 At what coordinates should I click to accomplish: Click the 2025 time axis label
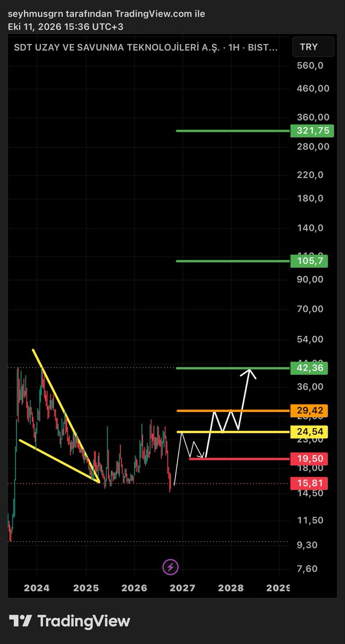pos(85,588)
